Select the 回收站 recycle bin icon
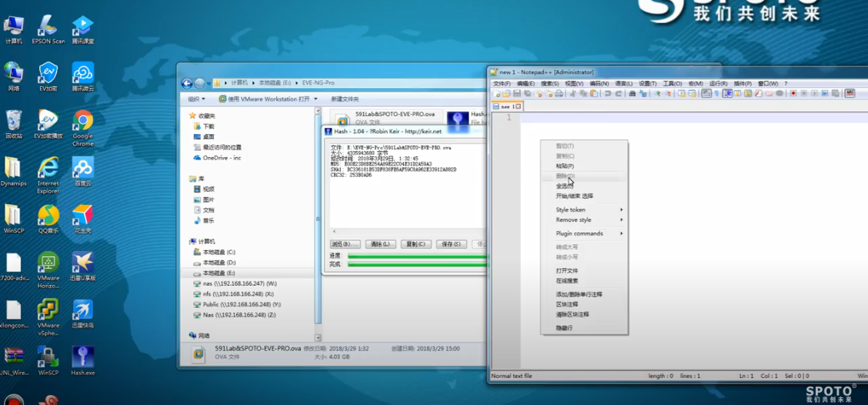The height and width of the screenshot is (405, 868). point(13,123)
